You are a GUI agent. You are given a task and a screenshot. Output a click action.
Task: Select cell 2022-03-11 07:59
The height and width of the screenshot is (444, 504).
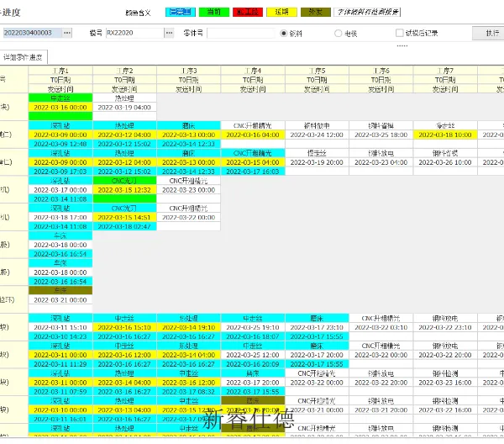(60, 392)
